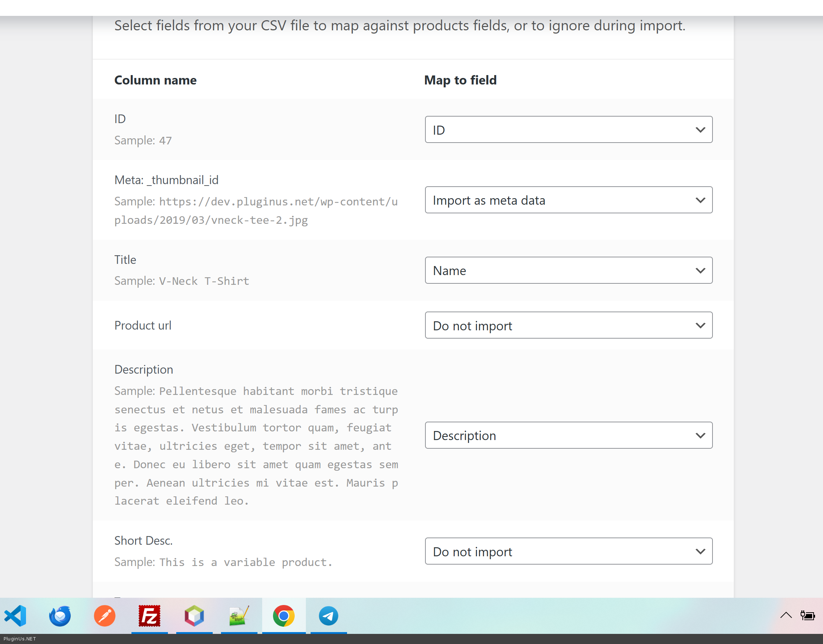The width and height of the screenshot is (823, 644).
Task: Show hidden system tray icons
Action: coord(786,615)
